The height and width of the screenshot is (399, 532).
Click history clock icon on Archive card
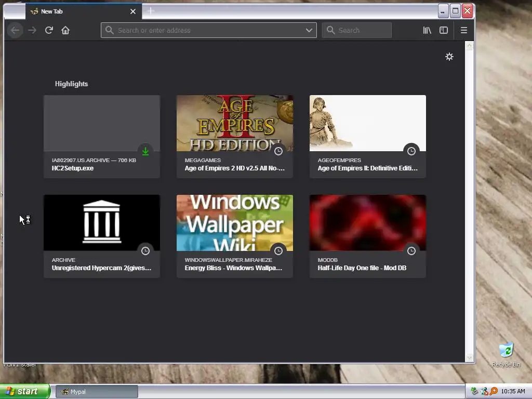[145, 251]
